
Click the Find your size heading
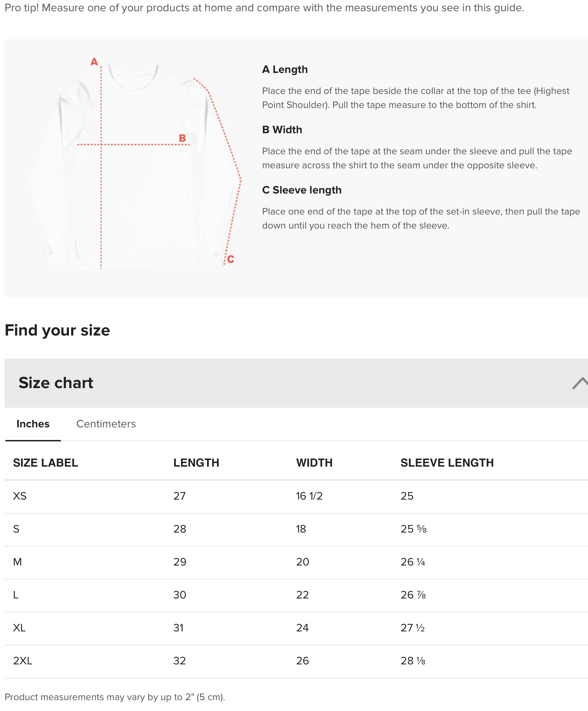coord(57,331)
